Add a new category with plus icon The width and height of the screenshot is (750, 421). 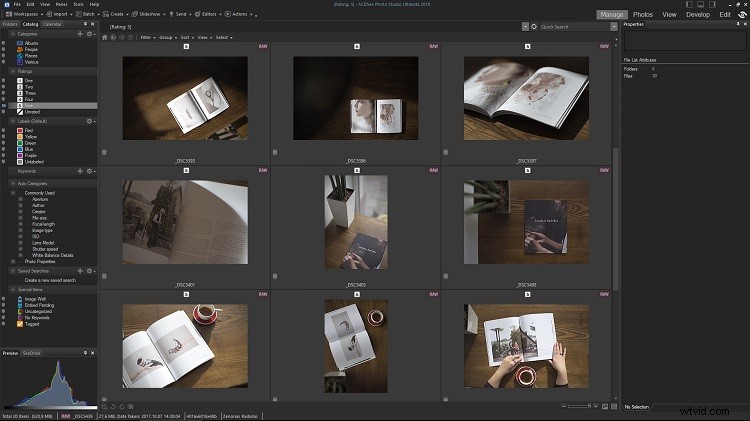(80, 34)
